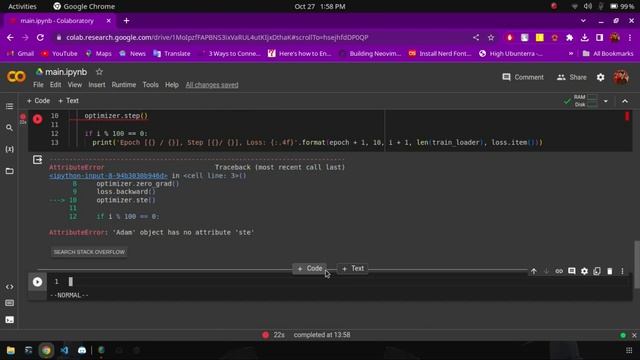Open Discord from the taskbar

tap(82, 350)
